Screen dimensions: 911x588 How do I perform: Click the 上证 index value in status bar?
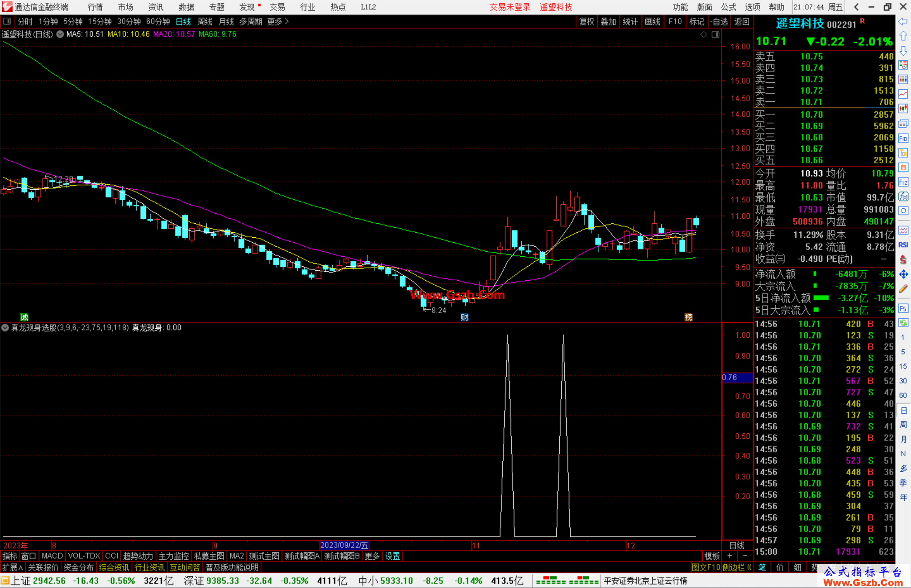(49, 580)
